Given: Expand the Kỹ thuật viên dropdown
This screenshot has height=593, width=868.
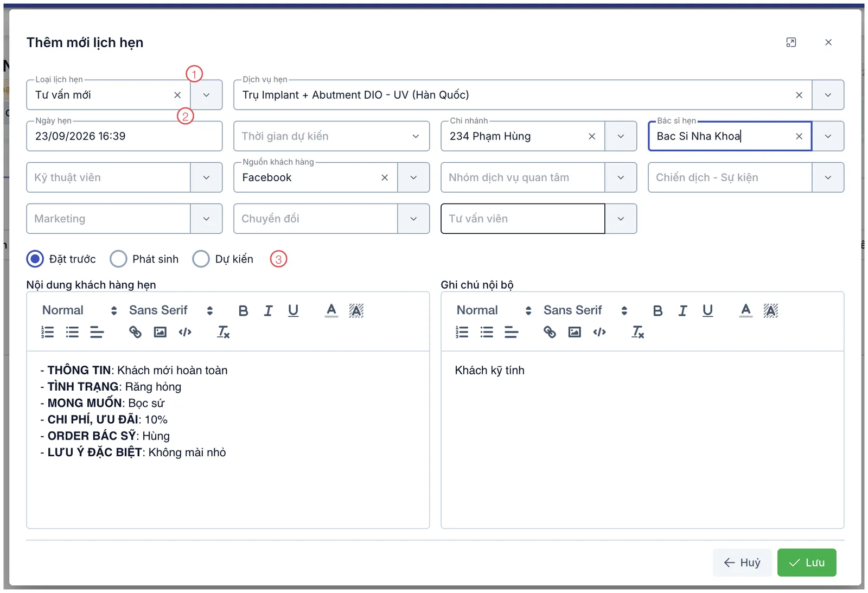Looking at the screenshot, I should pos(206,177).
